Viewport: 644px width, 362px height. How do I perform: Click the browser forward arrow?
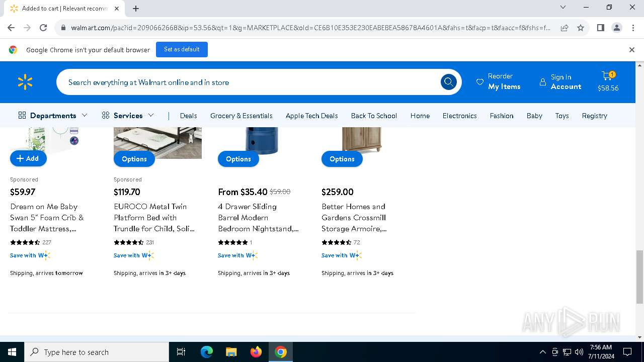click(27, 28)
